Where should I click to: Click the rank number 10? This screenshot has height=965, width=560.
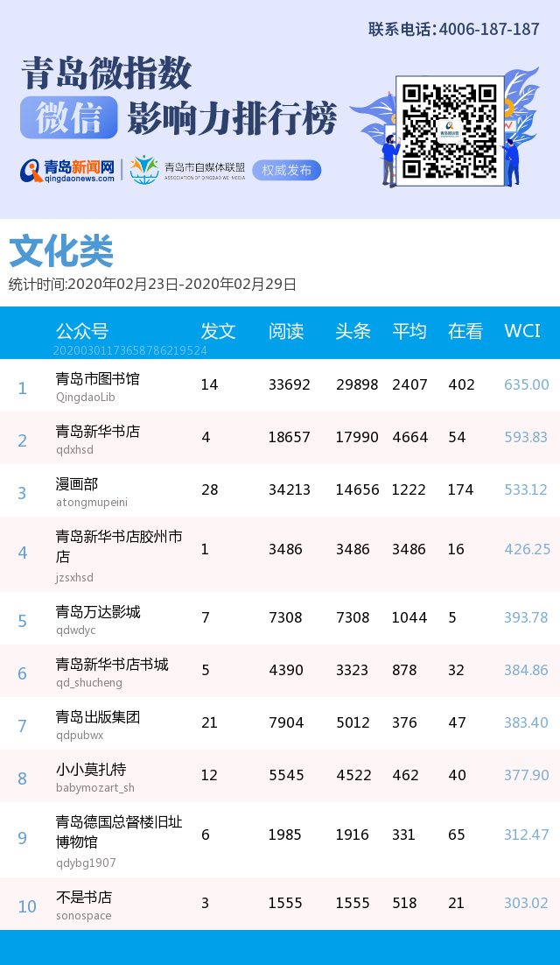click(27, 906)
